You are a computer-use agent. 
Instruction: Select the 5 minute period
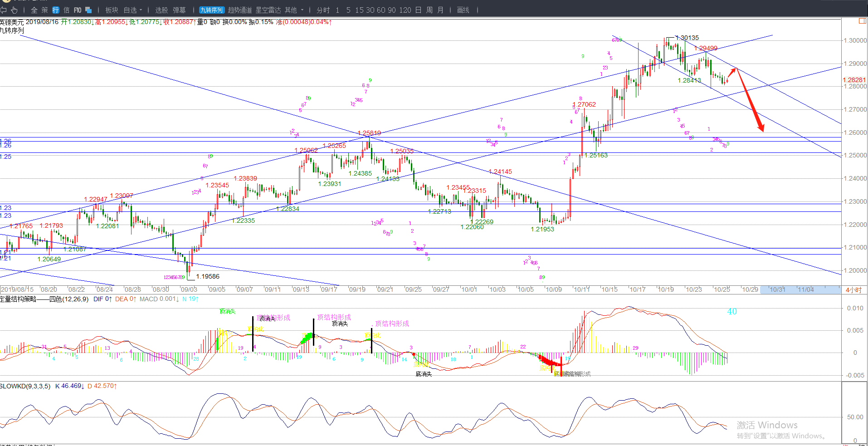[x=348, y=10]
